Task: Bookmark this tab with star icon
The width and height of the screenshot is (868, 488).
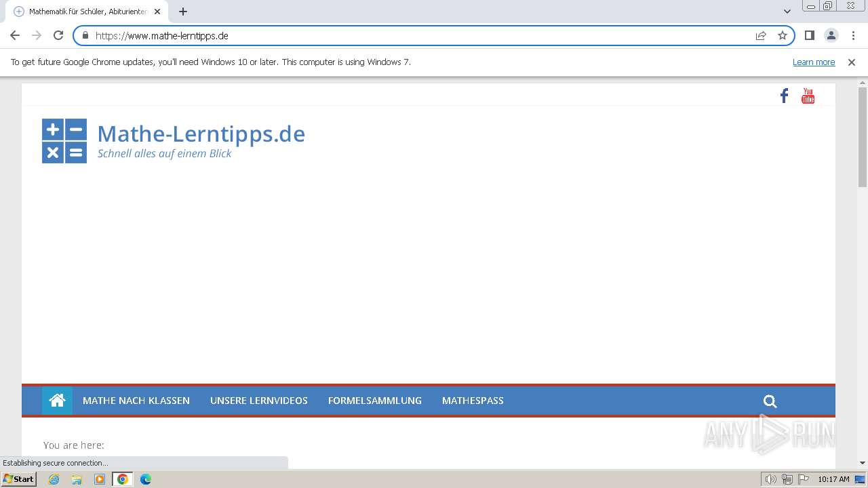Action: coord(783,35)
